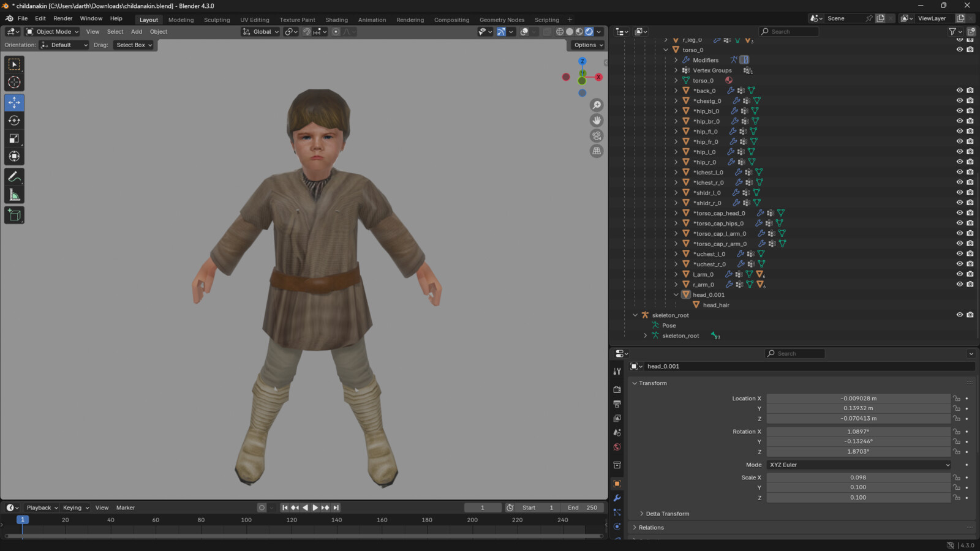Play the animation forward
Image resolution: width=980 pixels, height=551 pixels.
point(315,508)
